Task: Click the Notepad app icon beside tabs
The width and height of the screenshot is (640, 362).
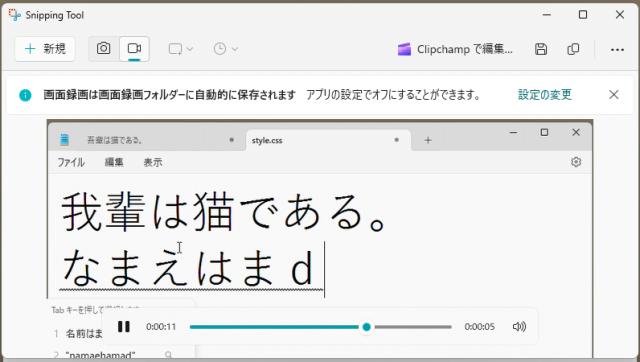Action: pyautogui.click(x=64, y=140)
